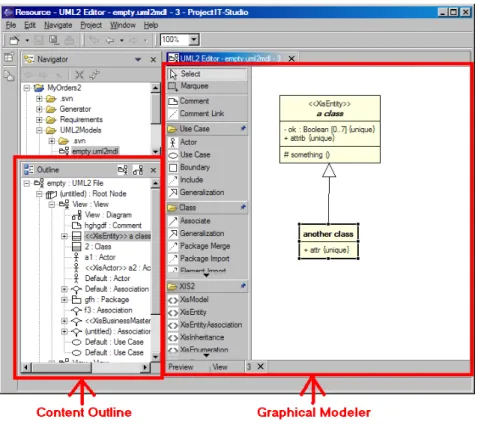Open the Navigate menu

tap(58, 25)
